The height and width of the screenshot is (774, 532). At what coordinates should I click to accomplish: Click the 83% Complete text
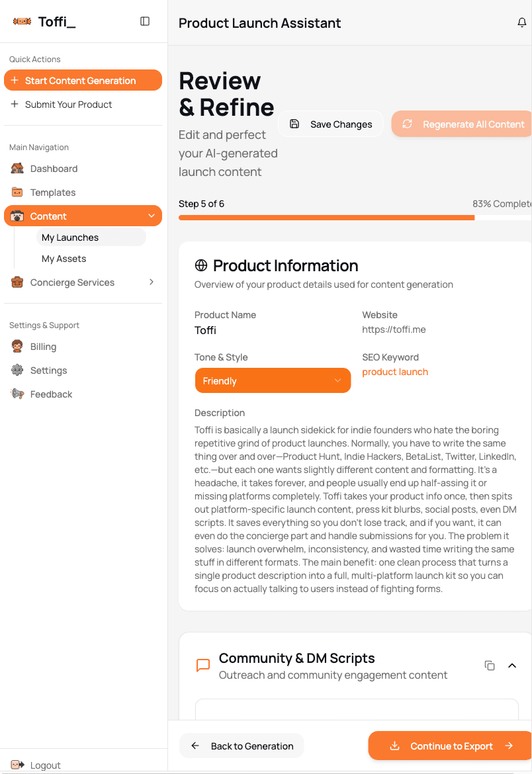(502, 203)
